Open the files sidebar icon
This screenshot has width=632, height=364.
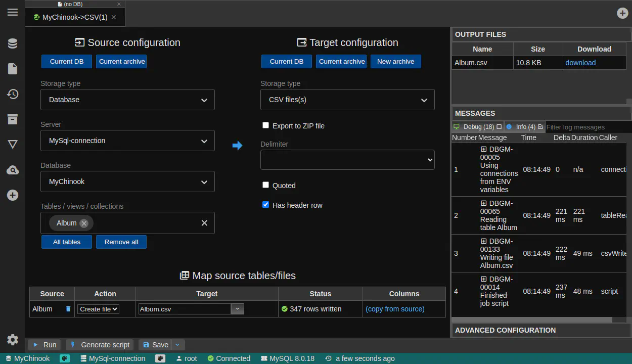click(13, 69)
